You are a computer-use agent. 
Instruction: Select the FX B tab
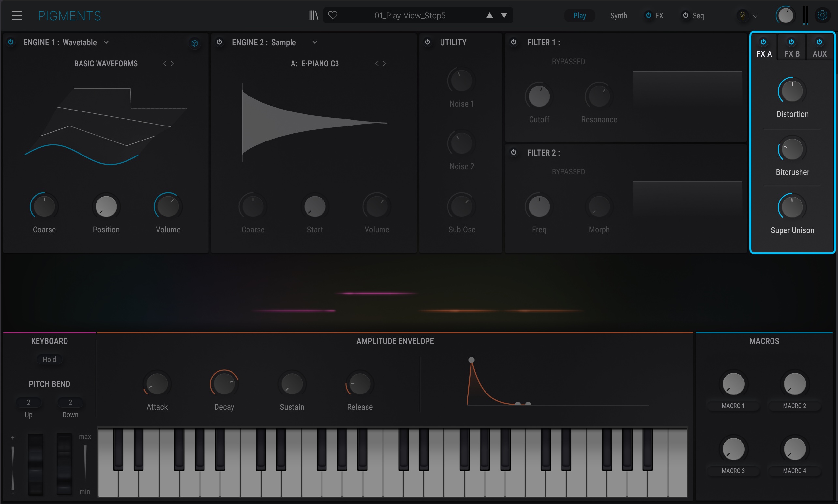point(791,54)
